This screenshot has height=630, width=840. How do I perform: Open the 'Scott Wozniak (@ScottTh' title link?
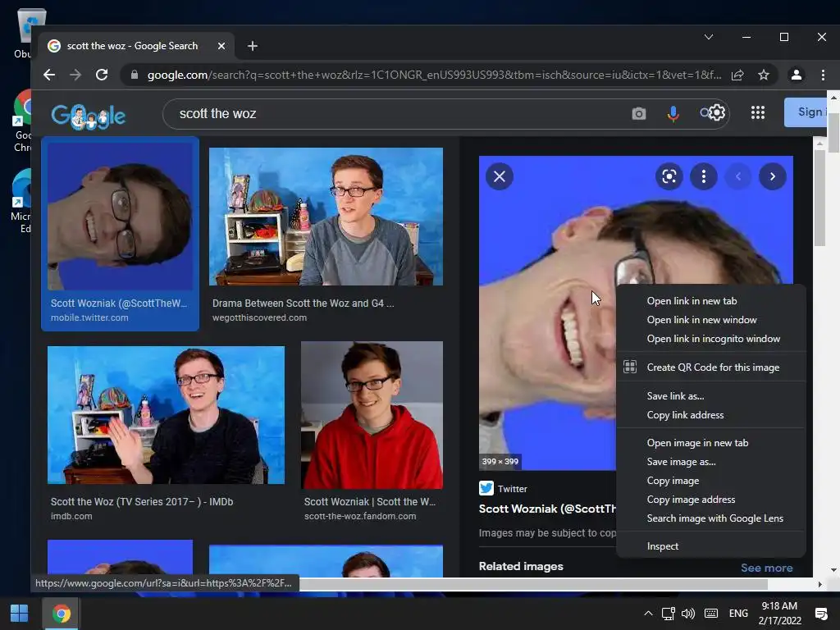(x=547, y=509)
